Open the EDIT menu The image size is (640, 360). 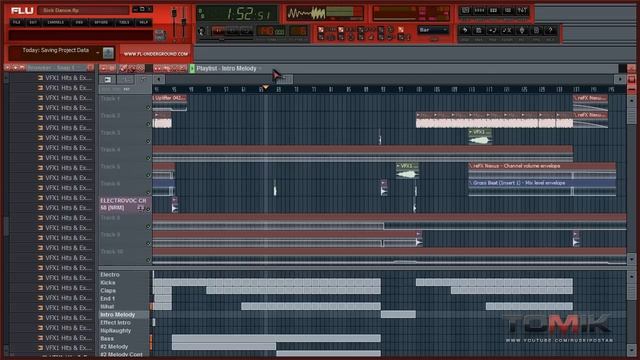pyautogui.click(x=33, y=22)
